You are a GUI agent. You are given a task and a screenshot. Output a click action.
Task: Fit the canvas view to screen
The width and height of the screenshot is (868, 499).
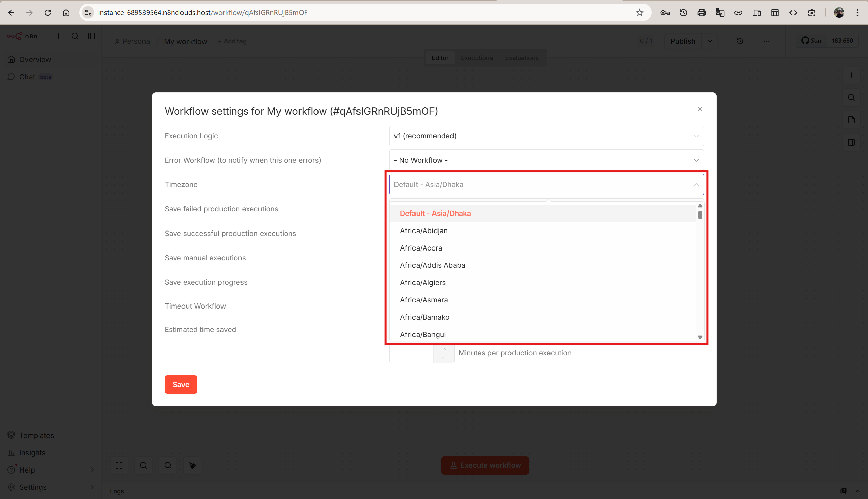(119, 465)
